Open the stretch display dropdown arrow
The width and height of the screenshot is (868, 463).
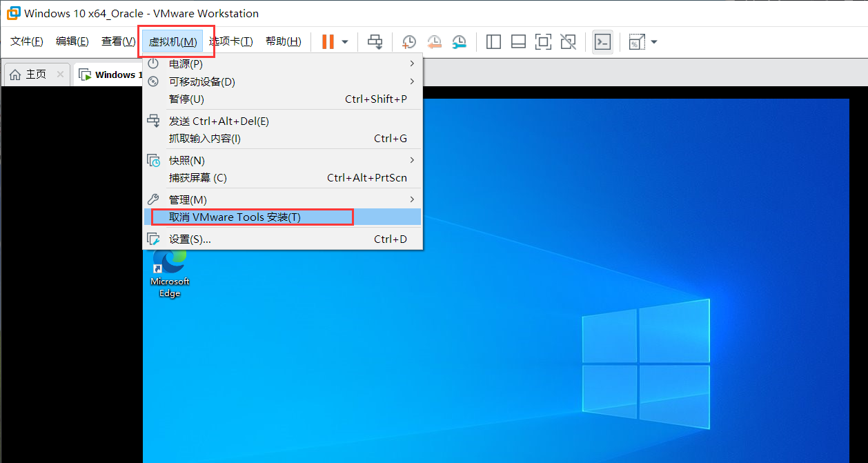coord(654,42)
